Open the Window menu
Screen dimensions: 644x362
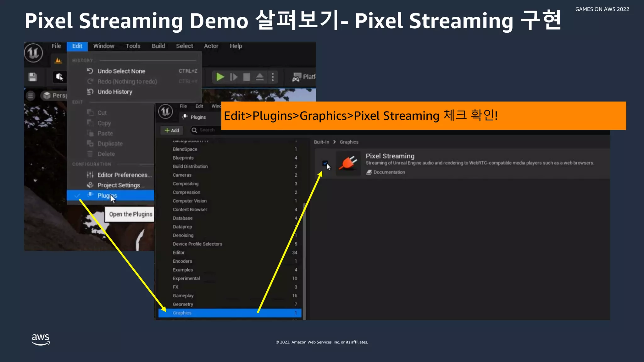(104, 46)
